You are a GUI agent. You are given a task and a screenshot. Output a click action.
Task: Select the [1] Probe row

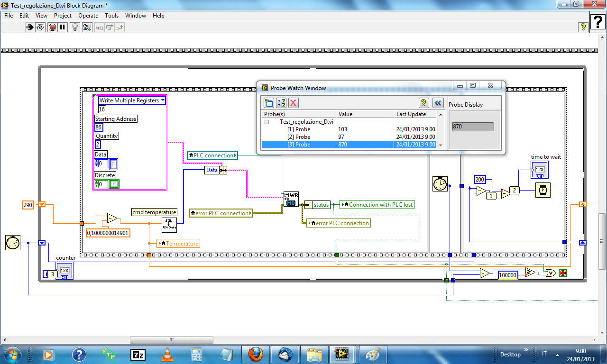299,129
